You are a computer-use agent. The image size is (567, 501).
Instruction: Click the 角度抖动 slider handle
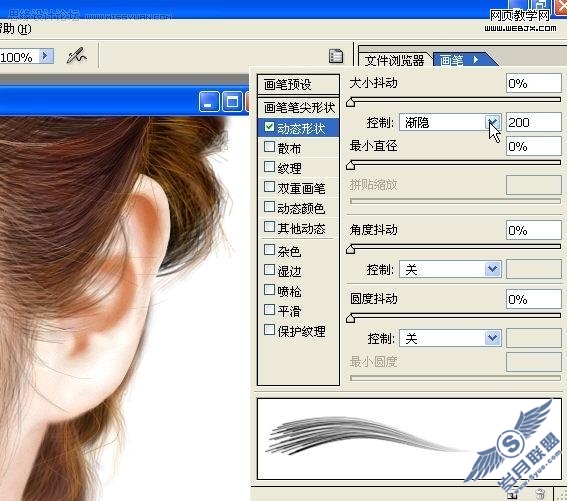(350, 250)
